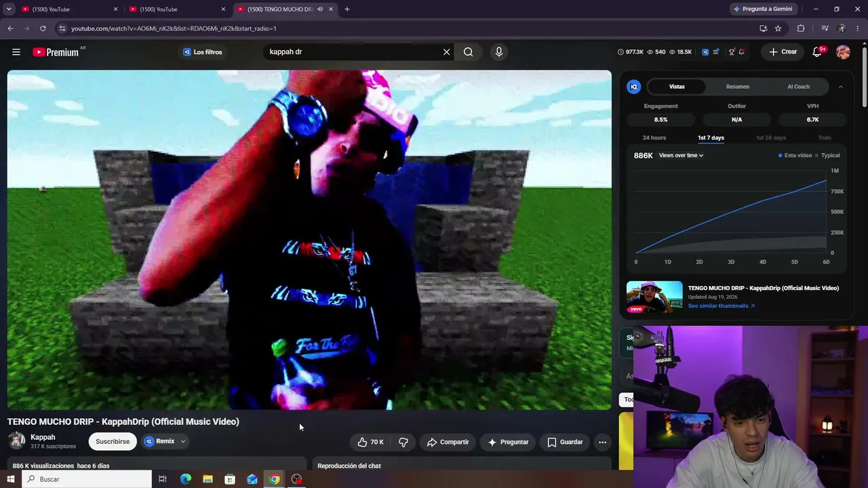
Task: Open Task View on the taskbar
Action: (163, 479)
